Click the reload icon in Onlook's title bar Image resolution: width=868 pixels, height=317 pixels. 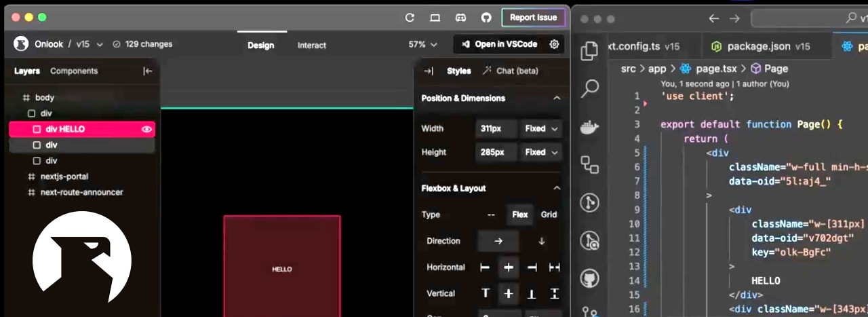click(x=410, y=18)
